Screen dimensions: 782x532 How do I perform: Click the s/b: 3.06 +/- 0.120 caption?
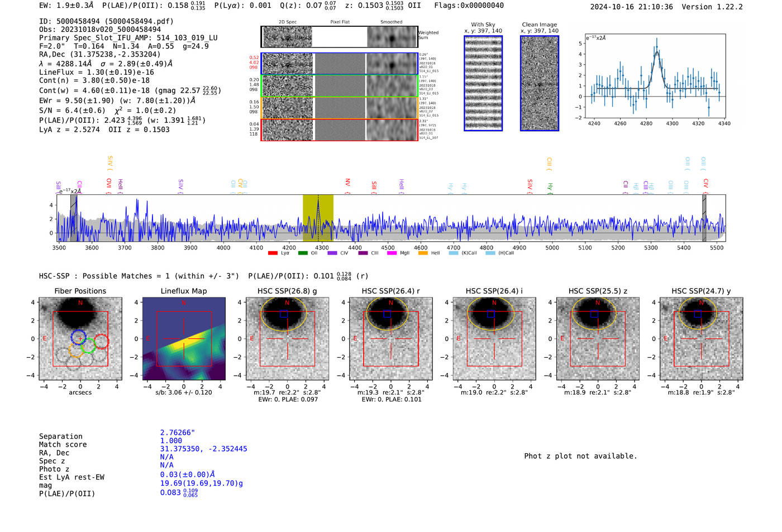click(184, 392)
